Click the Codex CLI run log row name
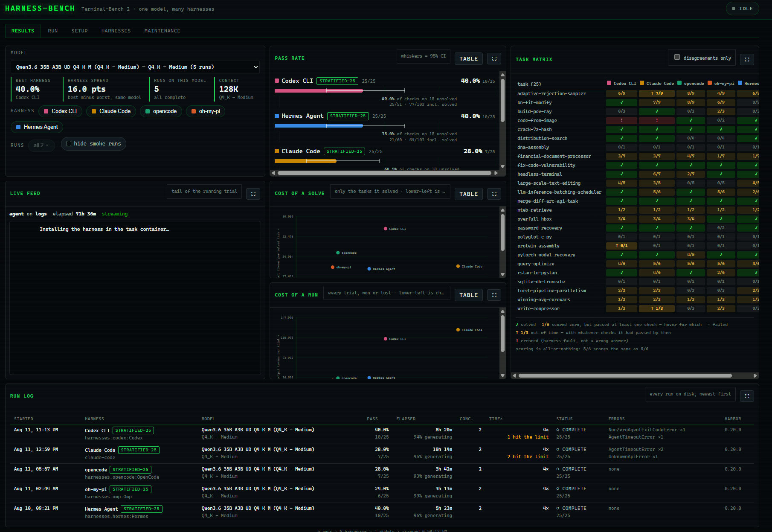Screen dimensions: 772x532 click(97, 430)
